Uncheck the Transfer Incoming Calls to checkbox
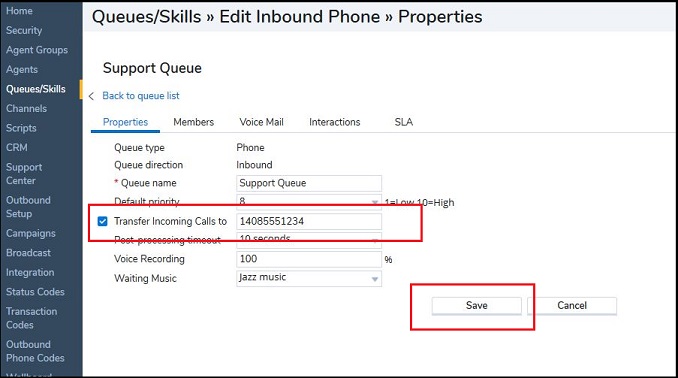Viewport: 678px width, 378px height. (x=102, y=221)
